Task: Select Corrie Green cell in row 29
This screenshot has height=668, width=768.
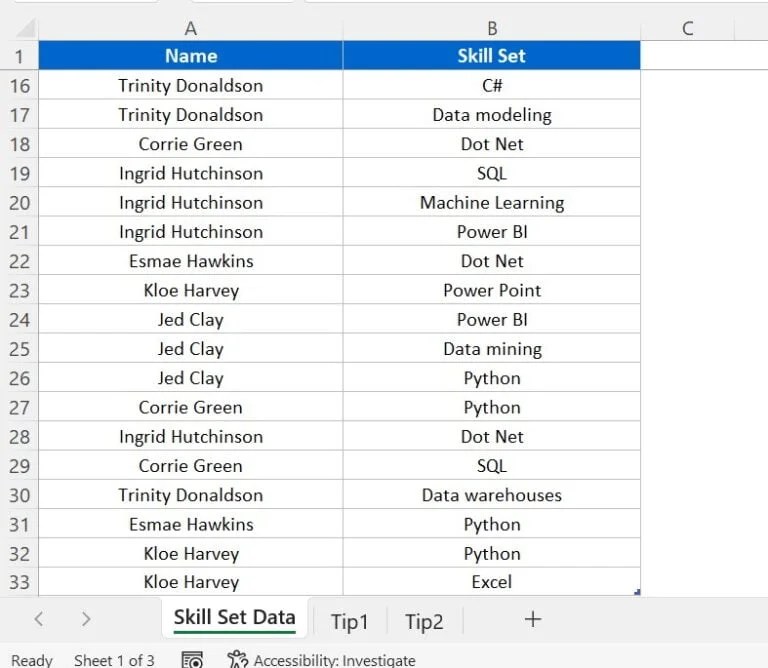Action: (191, 465)
